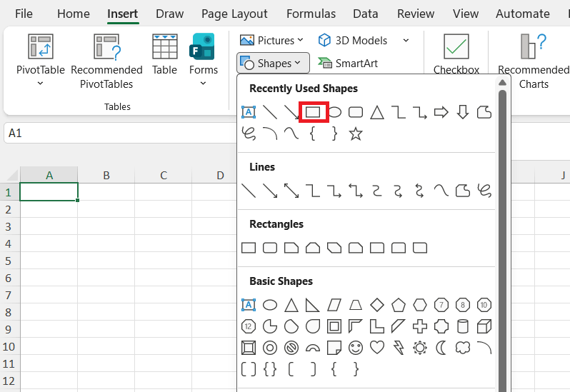Open Recommended Charts

coord(534,61)
